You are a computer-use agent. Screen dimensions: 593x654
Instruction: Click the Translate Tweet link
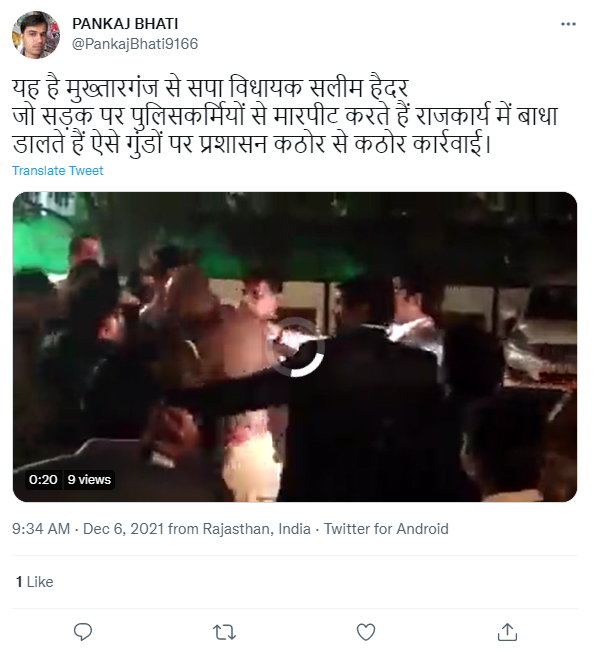click(x=58, y=171)
